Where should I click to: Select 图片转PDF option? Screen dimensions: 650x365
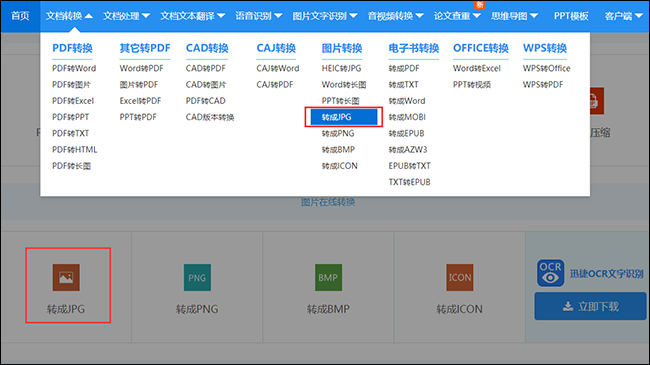pyautogui.click(x=139, y=84)
